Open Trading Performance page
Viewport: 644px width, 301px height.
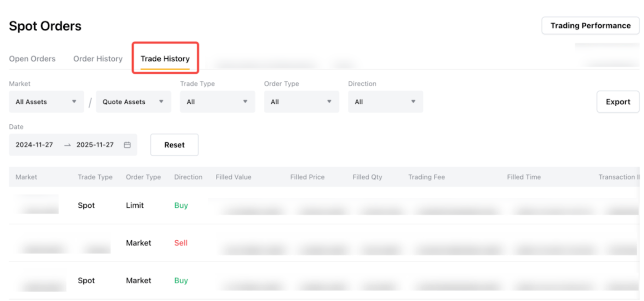590,26
